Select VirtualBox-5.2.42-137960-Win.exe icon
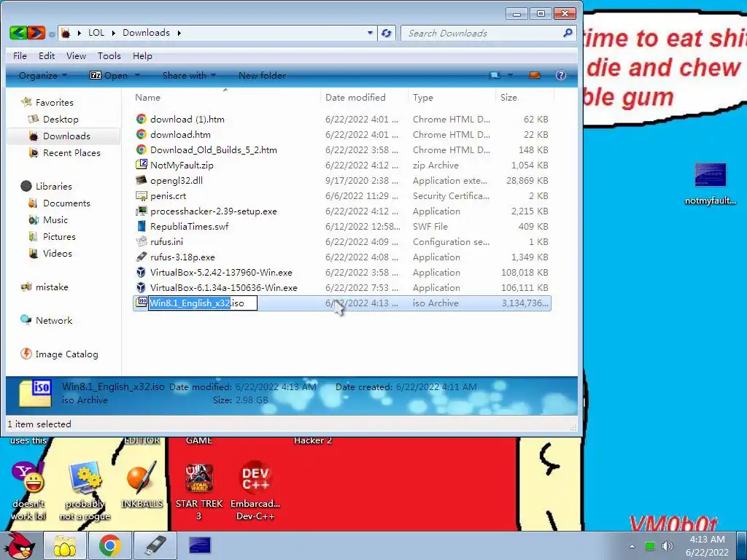 141,273
